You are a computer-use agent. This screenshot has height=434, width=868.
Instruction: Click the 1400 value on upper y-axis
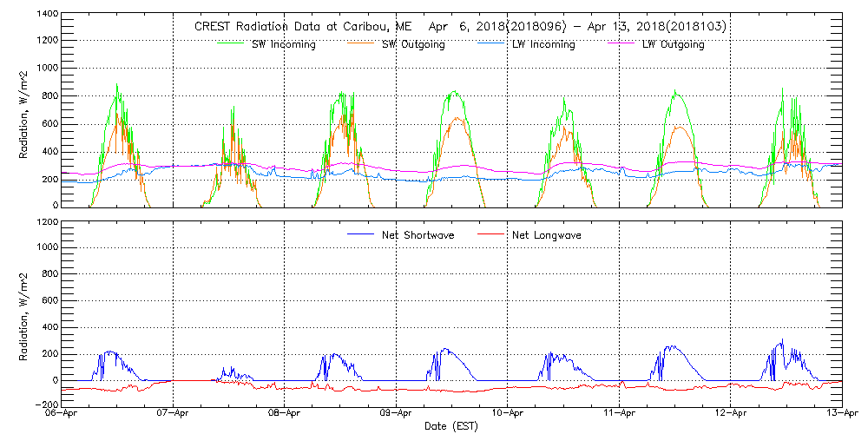click(x=46, y=16)
